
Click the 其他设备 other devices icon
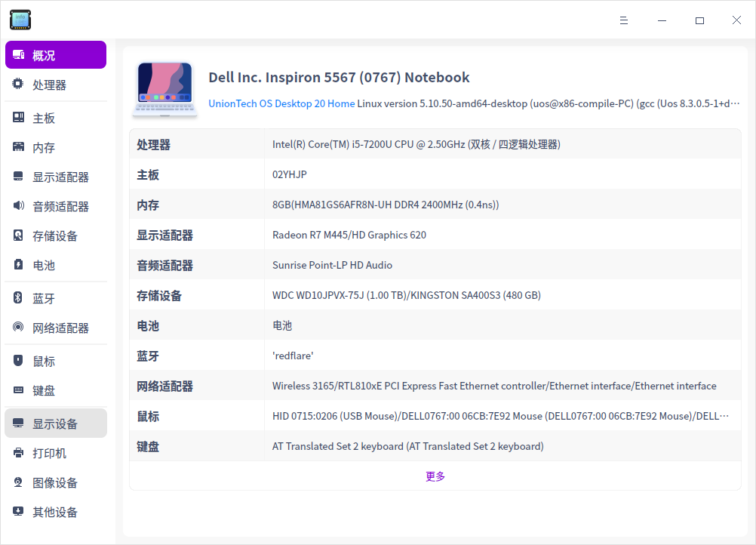point(18,511)
